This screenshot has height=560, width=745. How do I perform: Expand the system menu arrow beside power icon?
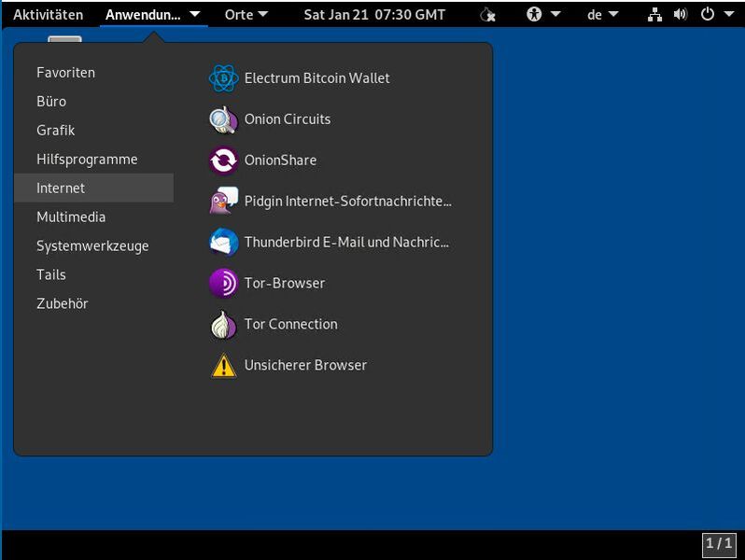pyautogui.click(x=729, y=14)
